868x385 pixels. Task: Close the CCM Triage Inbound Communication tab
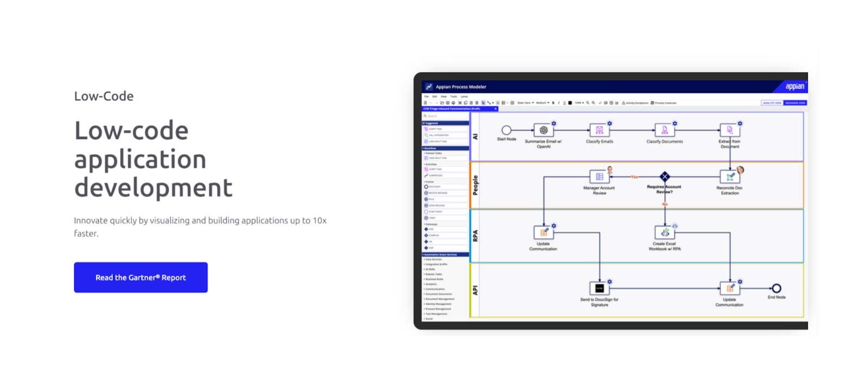pyautogui.click(x=495, y=109)
